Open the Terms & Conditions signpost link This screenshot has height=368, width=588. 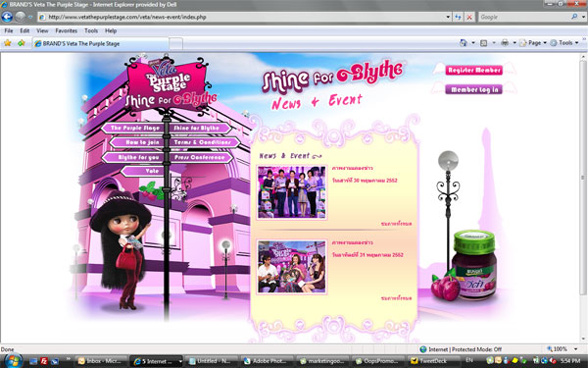(x=204, y=142)
